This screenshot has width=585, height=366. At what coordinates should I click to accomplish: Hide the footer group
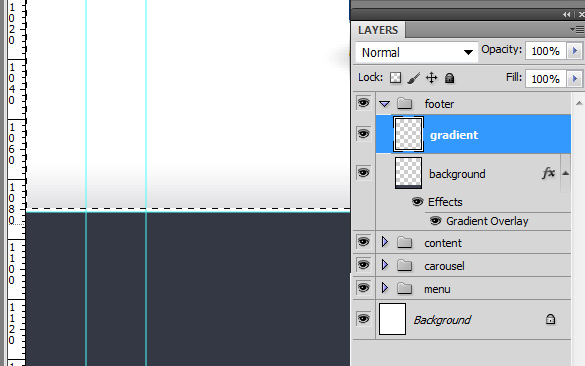click(363, 102)
